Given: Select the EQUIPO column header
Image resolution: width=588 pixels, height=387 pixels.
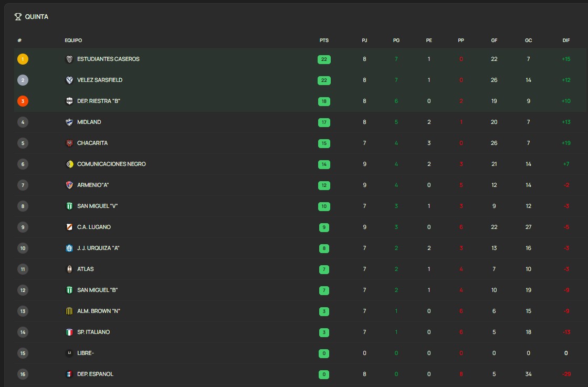Looking at the screenshot, I should [x=73, y=40].
